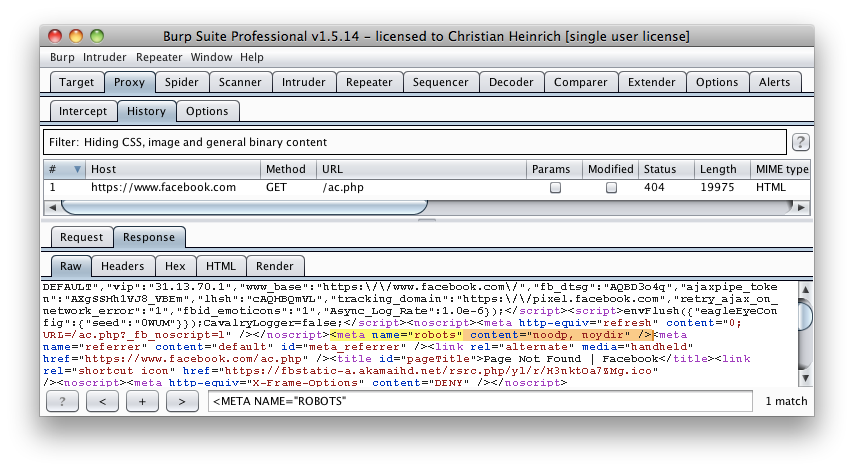This screenshot has height=471, width=854.
Task: Sort by the # column arrow
Action: 77,169
